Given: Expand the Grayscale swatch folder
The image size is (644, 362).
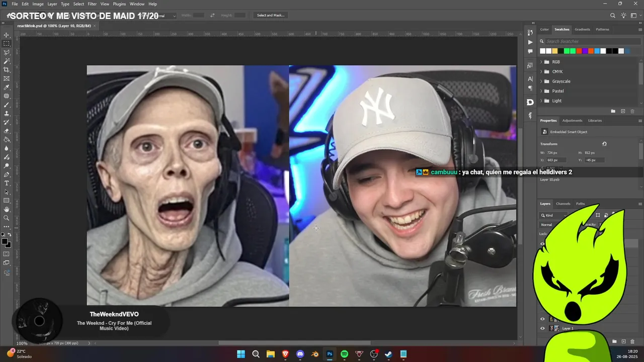Looking at the screenshot, I should pos(541,81).
